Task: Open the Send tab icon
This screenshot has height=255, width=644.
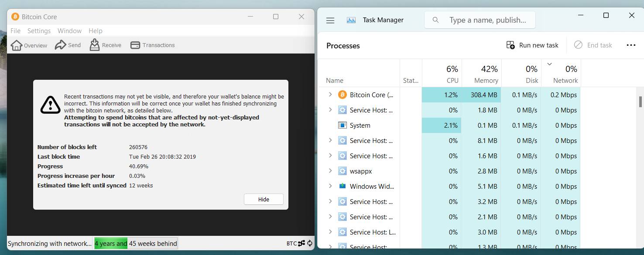Action: click(x=60, y=45)
